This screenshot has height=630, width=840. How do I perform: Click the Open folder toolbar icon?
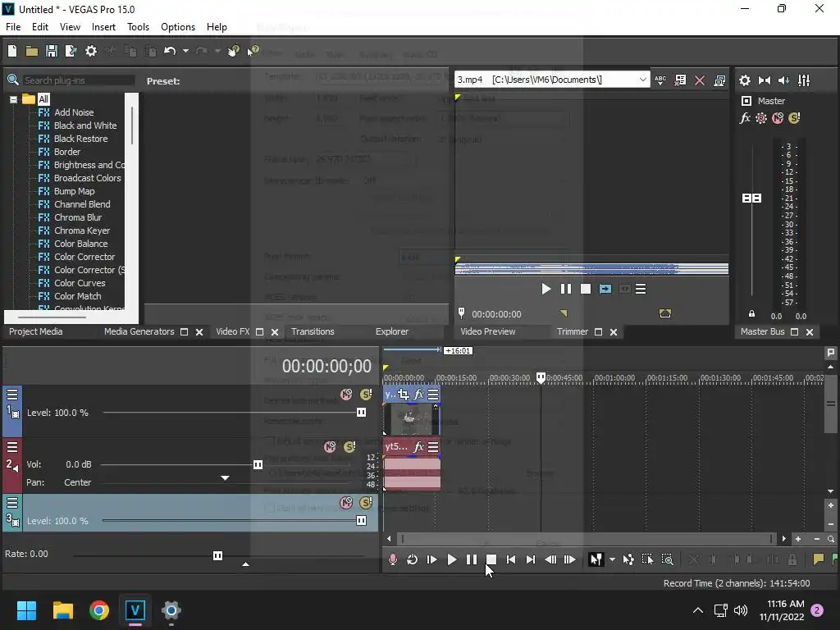point(32,51)
